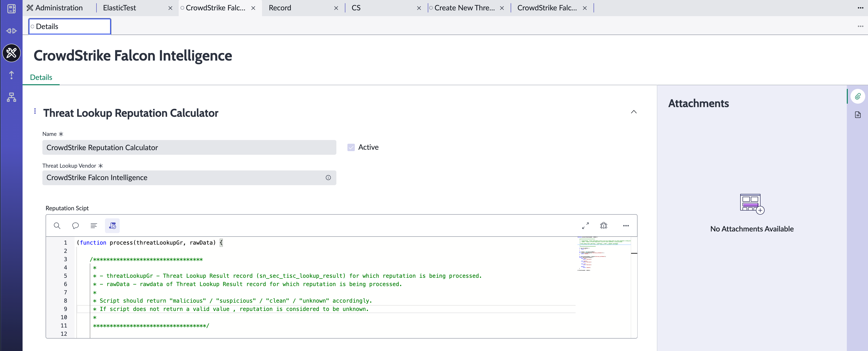Viewport: 868px width, 351px height.
Task: Click the No Attachments Available text
Action: coord(752,229)
